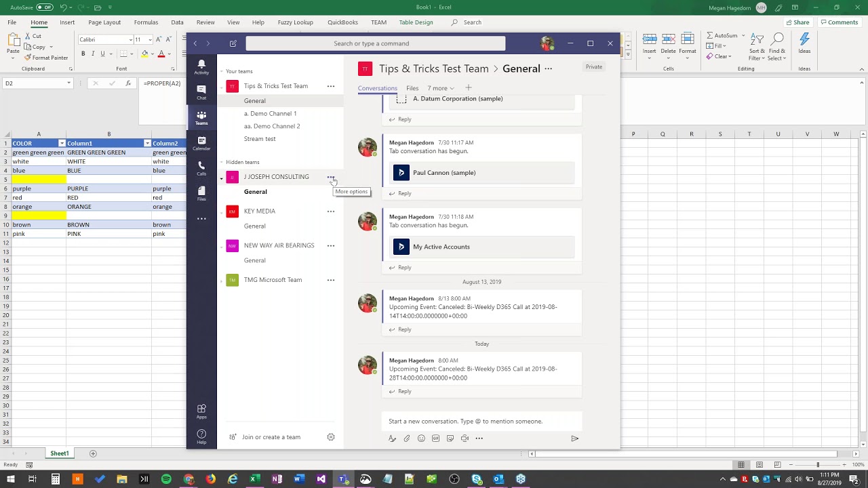This screenshot has height=488, width=868.
Task: Select the Stream test channel
Action: click(x=260, y=139)
